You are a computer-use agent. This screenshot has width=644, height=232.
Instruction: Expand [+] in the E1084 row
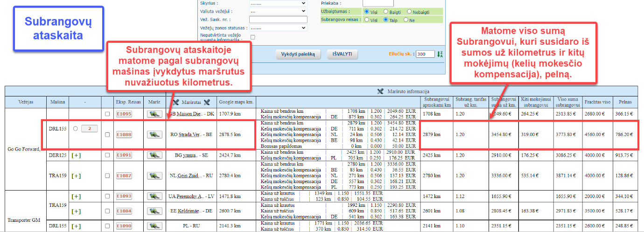pyautogui.click(x=76, y=211)
